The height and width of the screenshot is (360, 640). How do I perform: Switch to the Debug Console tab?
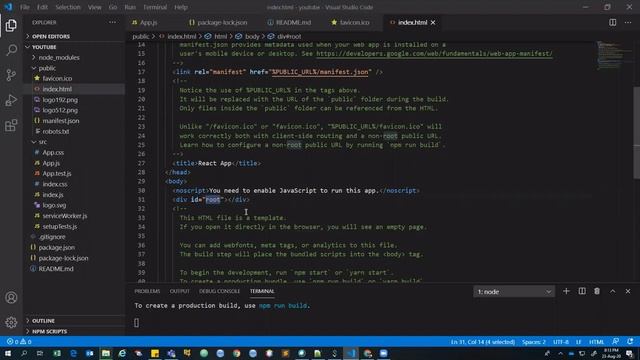(x=220, y=291)
